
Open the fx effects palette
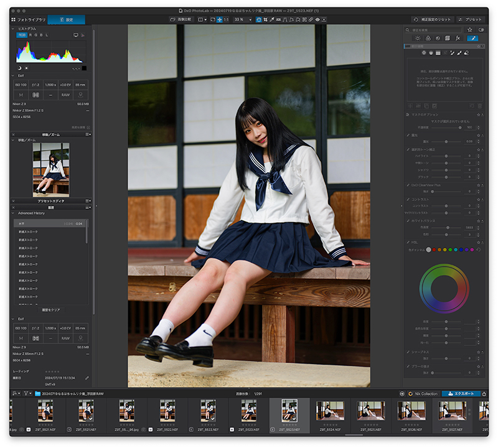point(458,39)
